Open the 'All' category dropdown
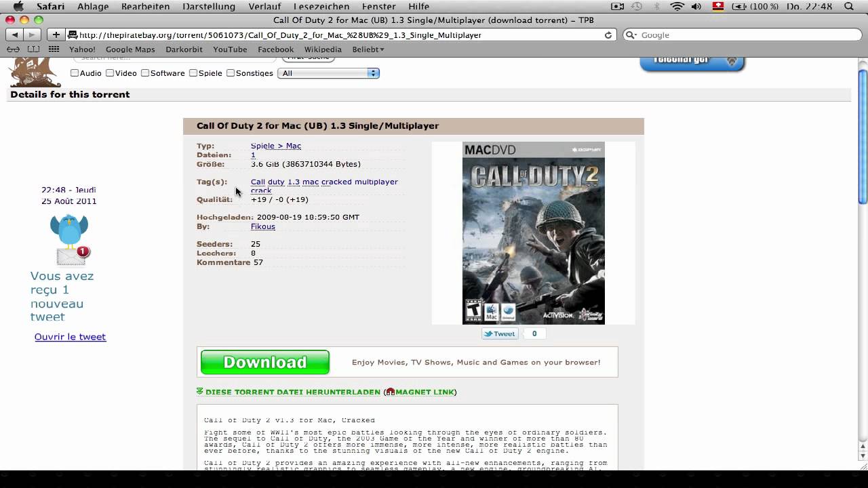The height and width of the screenshot is (488, 868). (x=328, y=73)
